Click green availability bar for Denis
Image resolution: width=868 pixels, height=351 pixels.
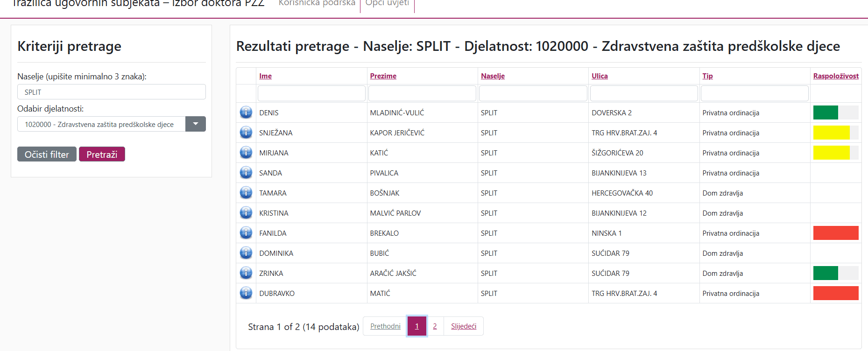pos(826,112)
